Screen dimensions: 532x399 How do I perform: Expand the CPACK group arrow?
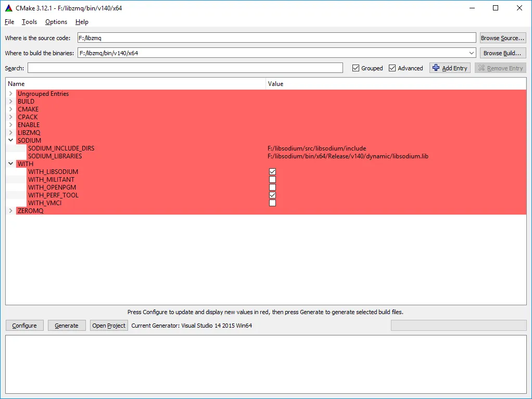click(x=10, y=117)
